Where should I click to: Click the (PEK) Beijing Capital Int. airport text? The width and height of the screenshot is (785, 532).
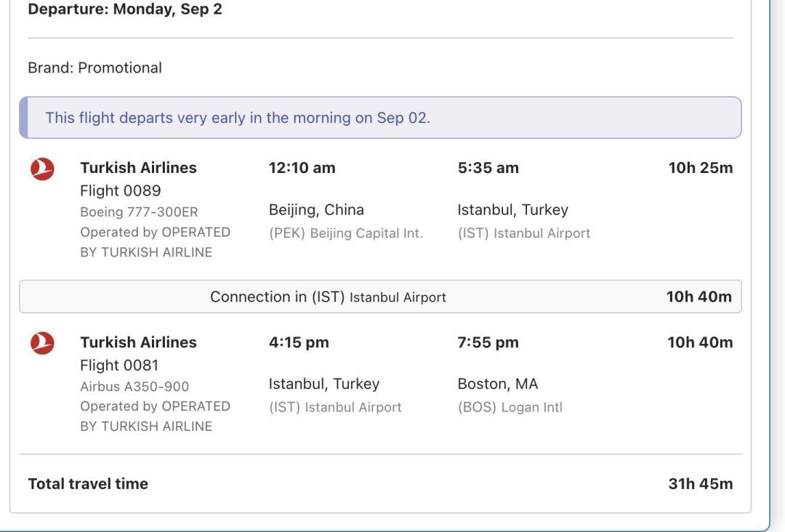(x=345, y=233)
